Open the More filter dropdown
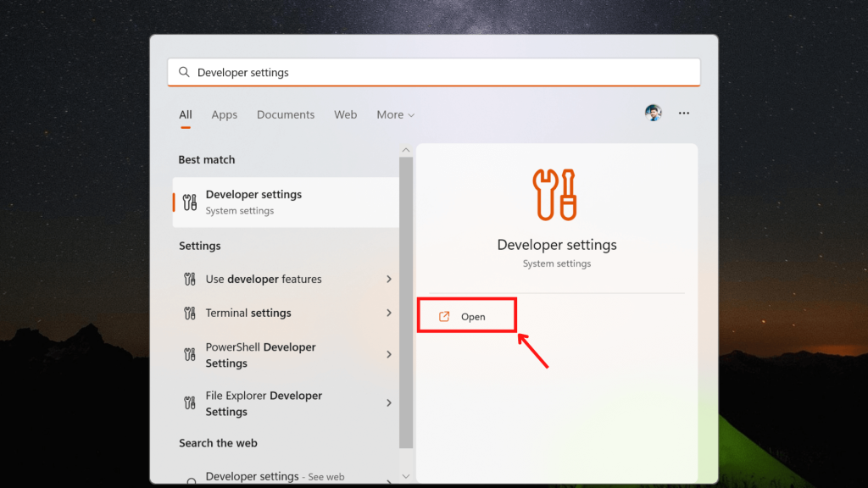The image size is (868, 488). click(395, 114)
